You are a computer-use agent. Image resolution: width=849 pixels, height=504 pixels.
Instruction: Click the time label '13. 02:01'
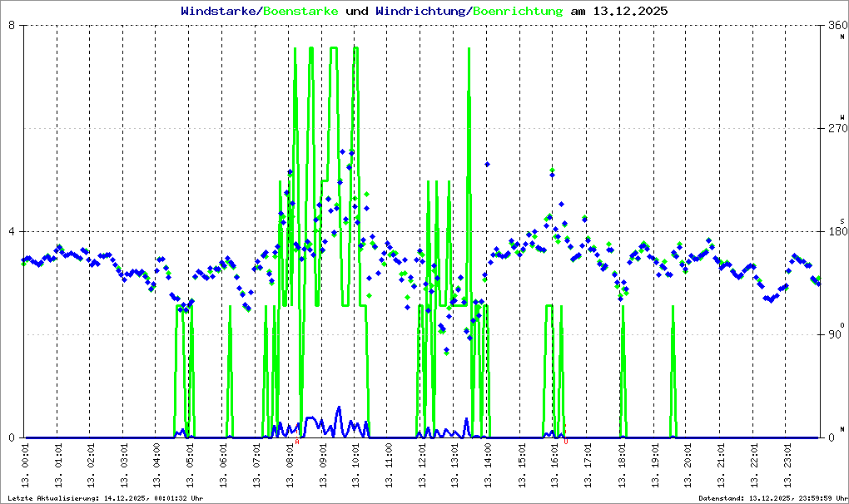click(x=91, y=465)
